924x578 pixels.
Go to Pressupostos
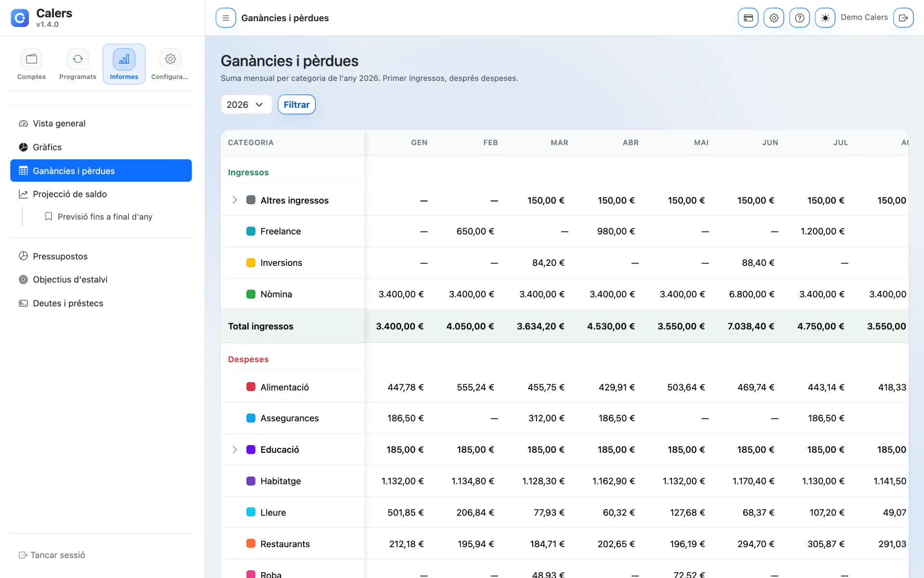[101, 256]
